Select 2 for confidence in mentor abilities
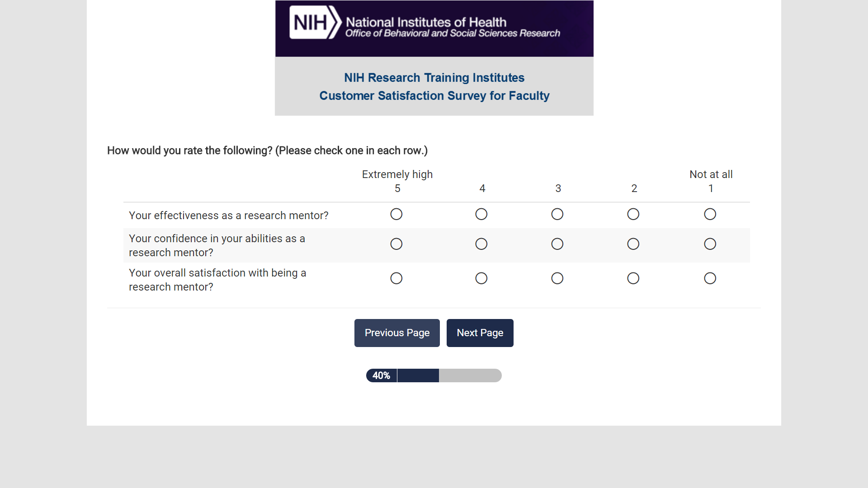The image size is (868, 488). pos(633,244)
